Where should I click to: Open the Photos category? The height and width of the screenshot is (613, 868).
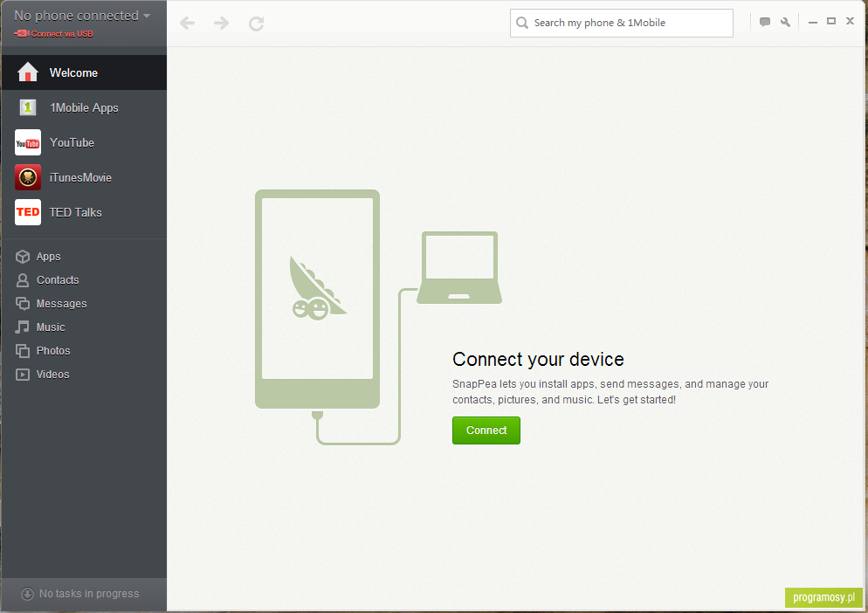point(84,350)
